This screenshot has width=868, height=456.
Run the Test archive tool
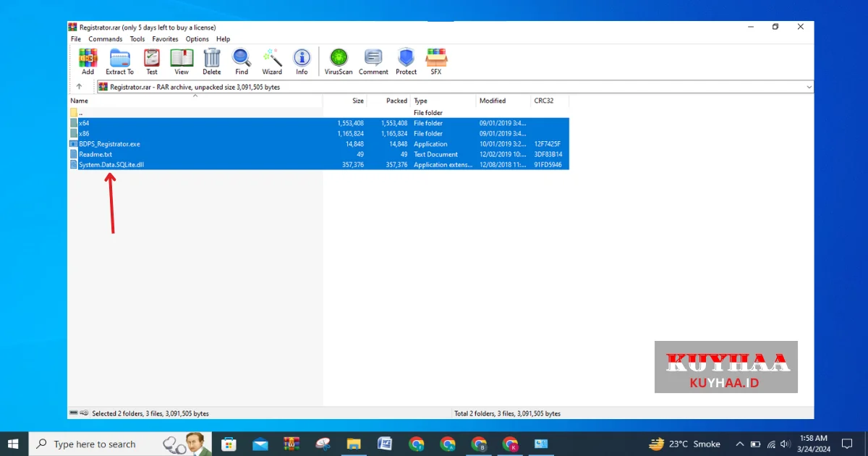click(x=152, y=61)
